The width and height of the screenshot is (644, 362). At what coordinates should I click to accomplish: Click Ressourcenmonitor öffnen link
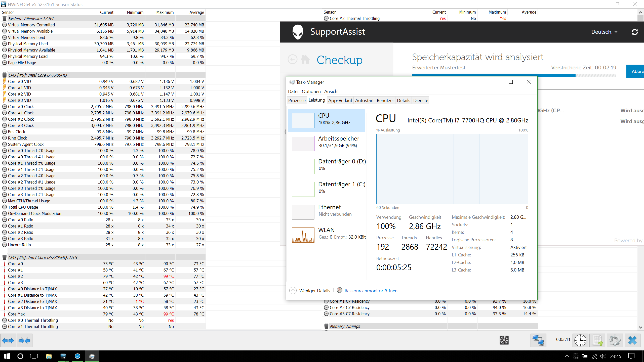click(x=371, y=291)
